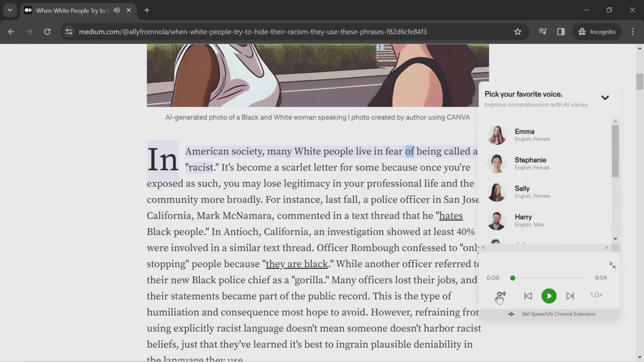
Task: Click the skip back icon
Action: click(x=528, y=296)
